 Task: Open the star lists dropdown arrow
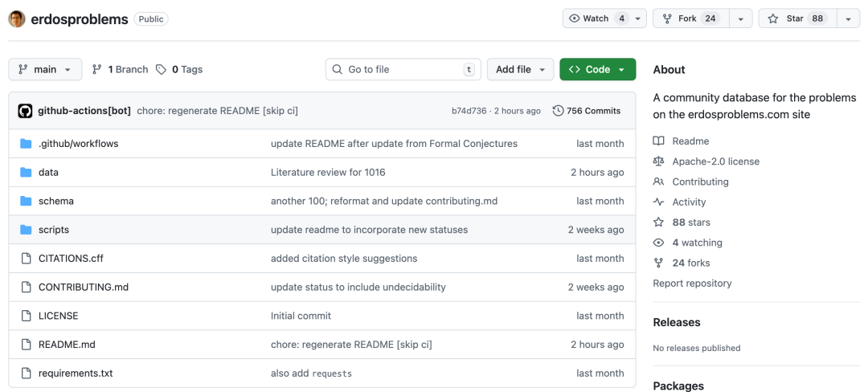click(848, 18)
